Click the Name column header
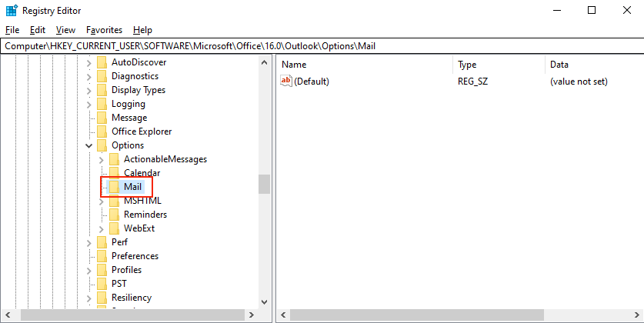This screenshot has height=323, width=644. click(294, 65)
